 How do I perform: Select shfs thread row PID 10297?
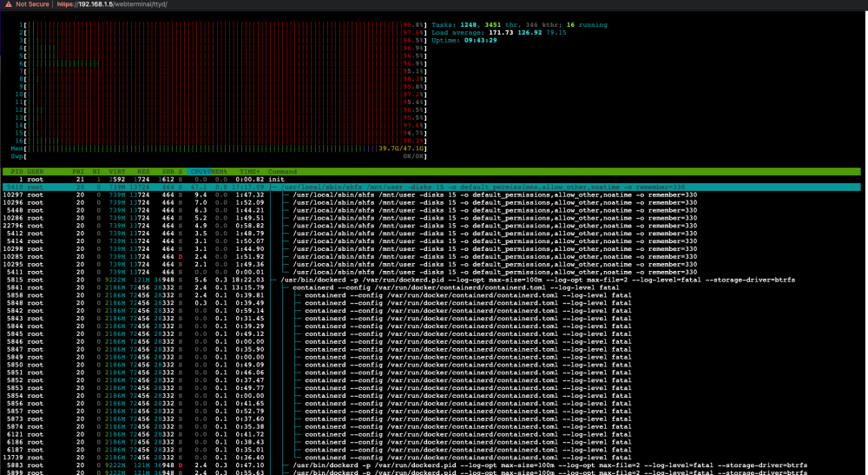point(431,195)
